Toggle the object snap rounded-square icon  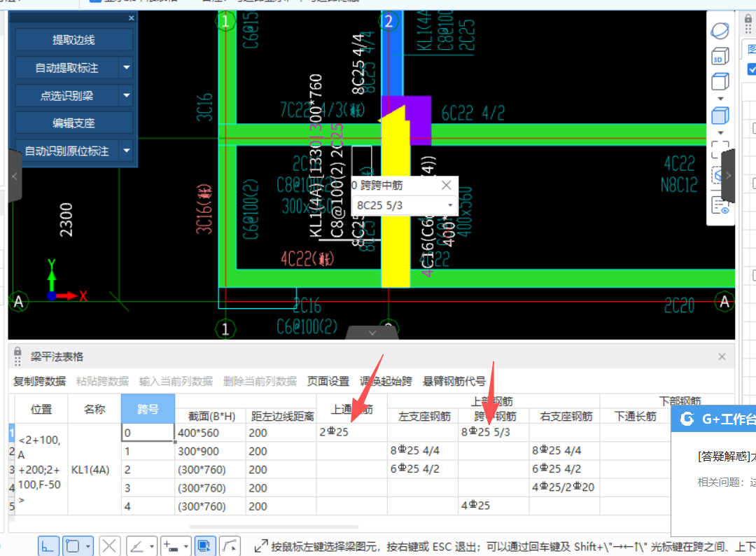click(x=73, y=546)
